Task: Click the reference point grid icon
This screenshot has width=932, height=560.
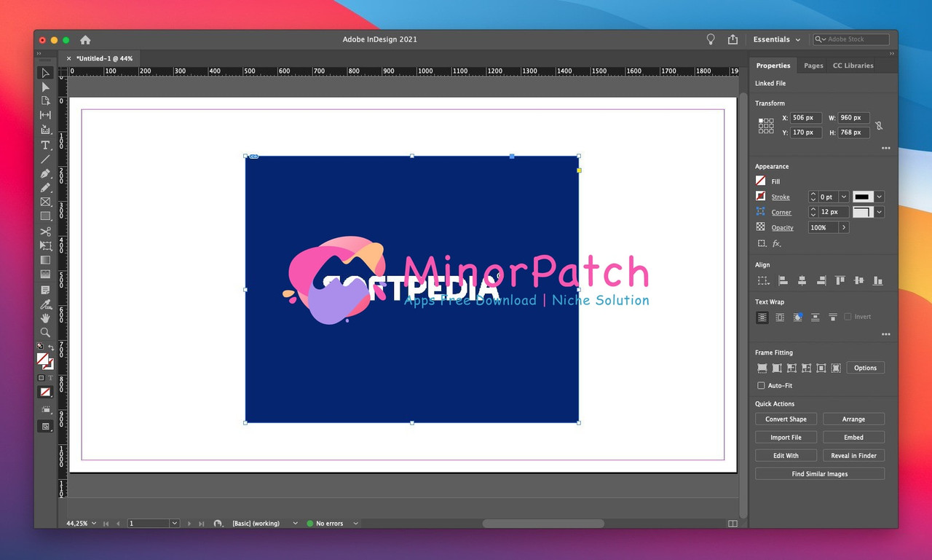Action: tap(766, 125)
